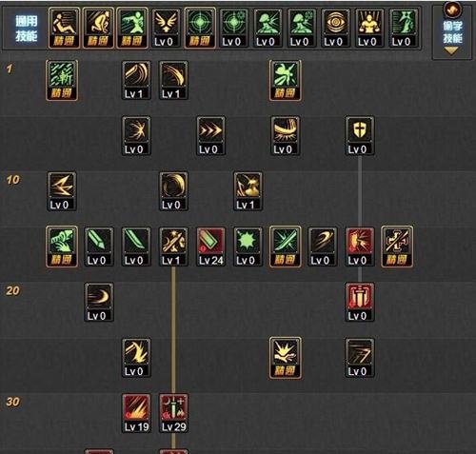Select the explosion mastery skill below row 20
Viewport: 476px width, 454px height.
[285, 358]
